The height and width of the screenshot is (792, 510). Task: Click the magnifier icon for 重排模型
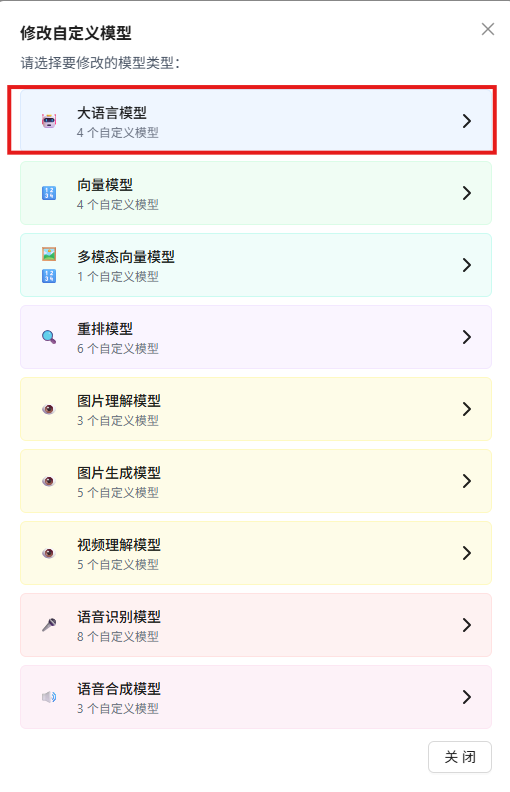49,337
